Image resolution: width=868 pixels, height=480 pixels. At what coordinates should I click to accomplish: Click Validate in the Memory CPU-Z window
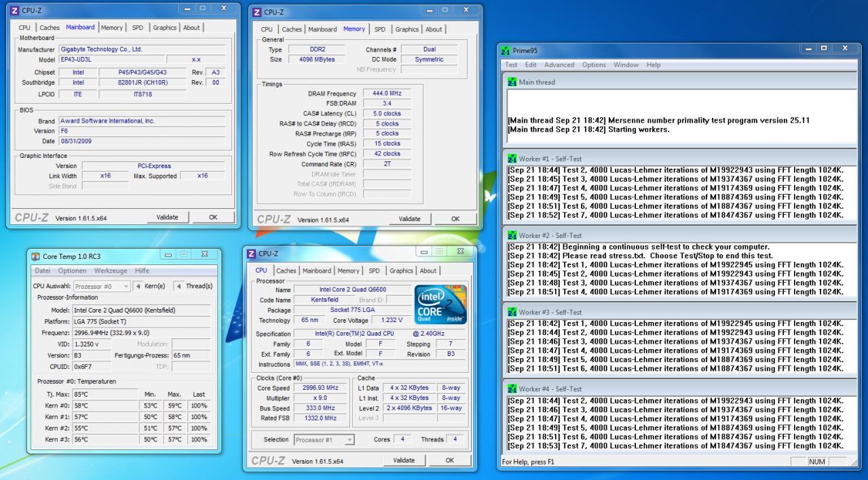click(410, 219)
